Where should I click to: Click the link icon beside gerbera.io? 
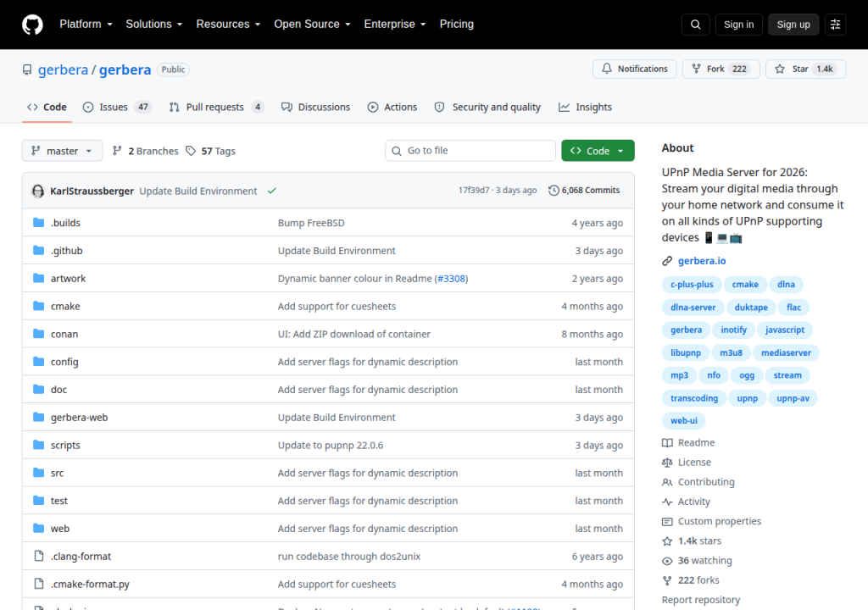[x=667, y=261]
